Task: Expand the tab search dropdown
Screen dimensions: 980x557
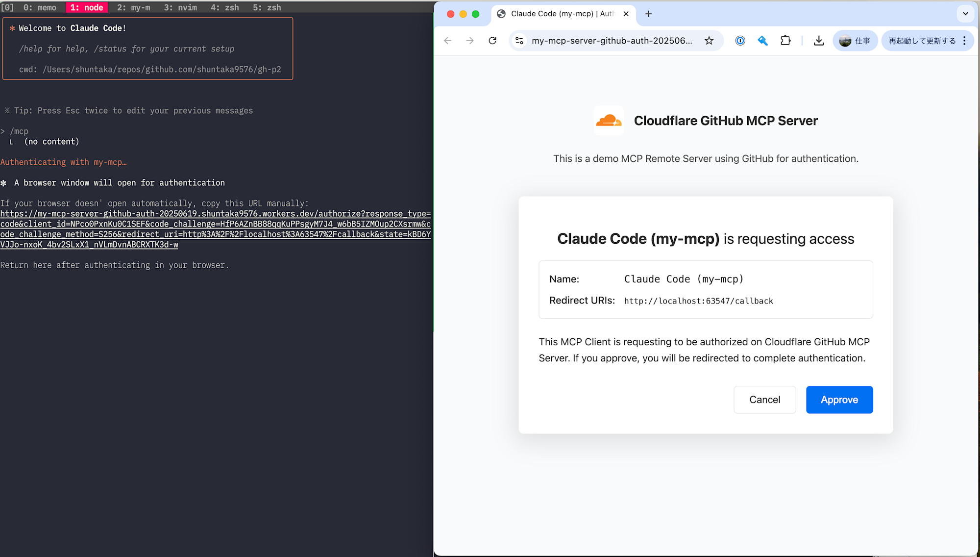Action: 965,14
